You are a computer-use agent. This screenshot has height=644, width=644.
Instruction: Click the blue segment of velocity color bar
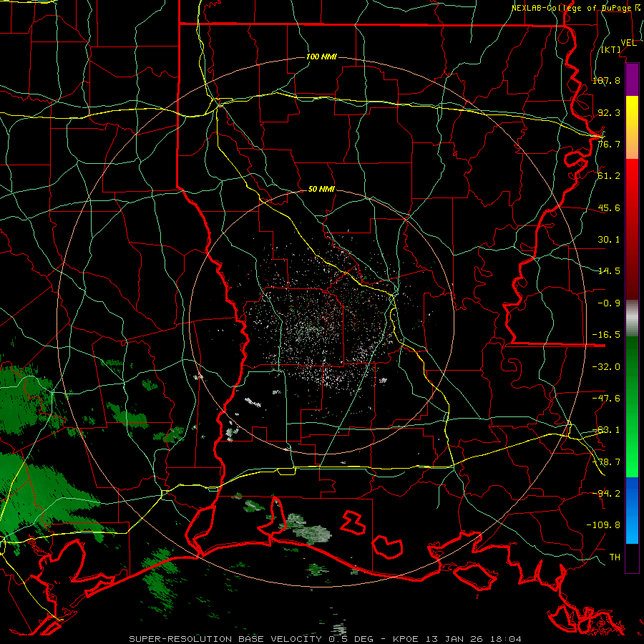(x=632, y=510)
